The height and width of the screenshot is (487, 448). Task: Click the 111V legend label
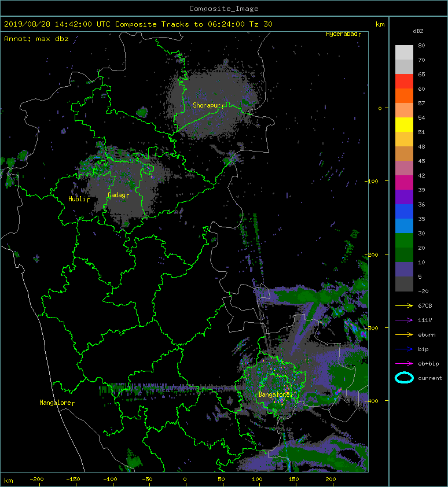[425, 320]
